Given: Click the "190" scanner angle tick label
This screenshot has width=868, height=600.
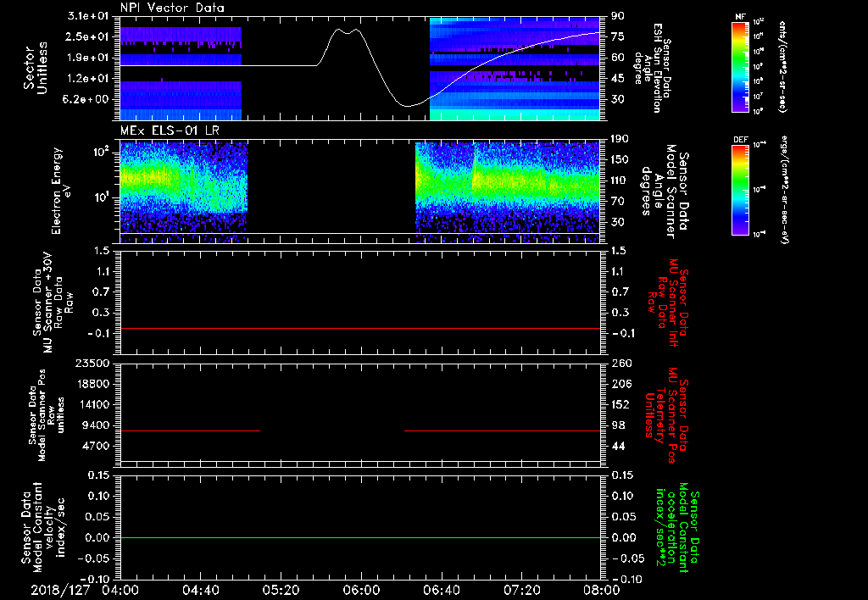Looking at the screenshot, I should click(x=620, y=139).
